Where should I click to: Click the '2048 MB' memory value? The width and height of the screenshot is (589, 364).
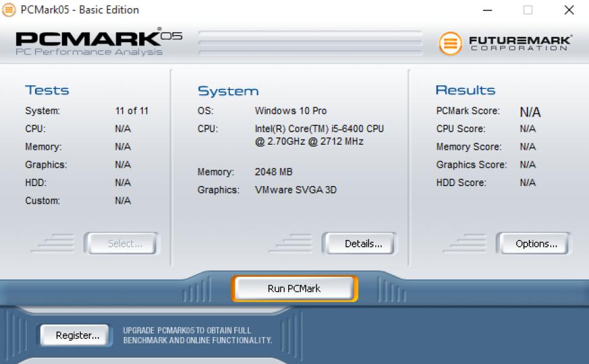[273, 172]
